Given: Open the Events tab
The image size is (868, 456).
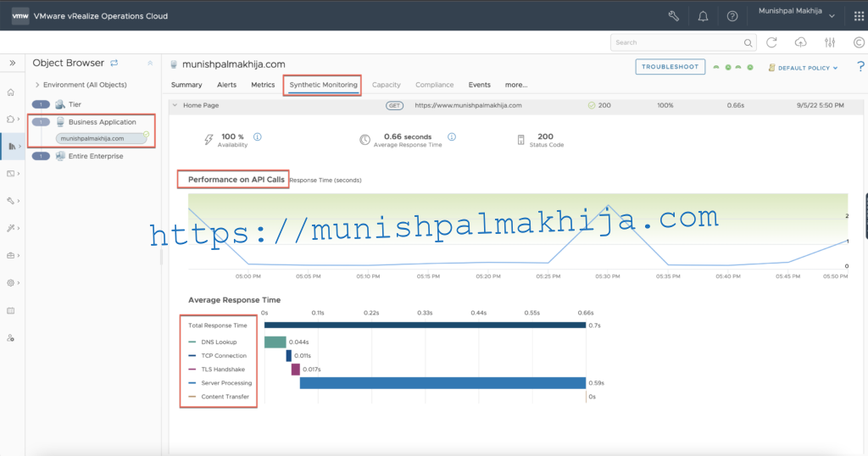Looking at the screenshot, I should pos(480,85).
